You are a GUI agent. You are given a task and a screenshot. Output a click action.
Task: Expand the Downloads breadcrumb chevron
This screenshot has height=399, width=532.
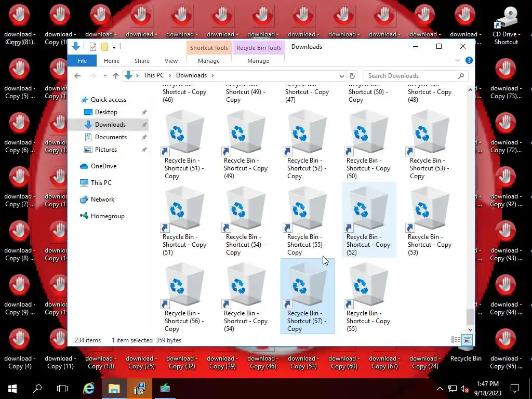click(x=212, y=75)
